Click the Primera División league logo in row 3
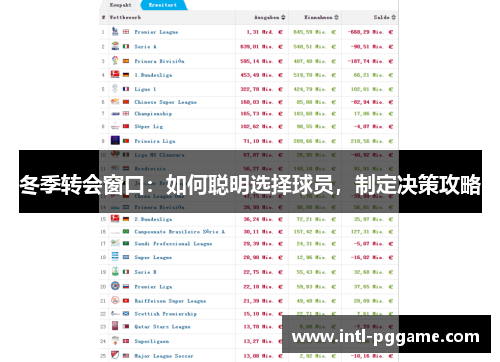This screenshot has height=362, width=500. pyautogui.click(x=115, y=61)
